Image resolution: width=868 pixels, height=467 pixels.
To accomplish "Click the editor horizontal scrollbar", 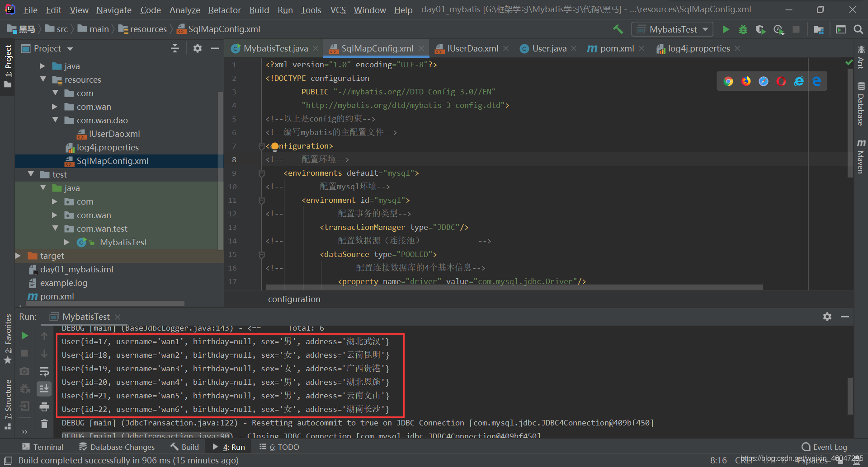I will (x=514, y=287).
